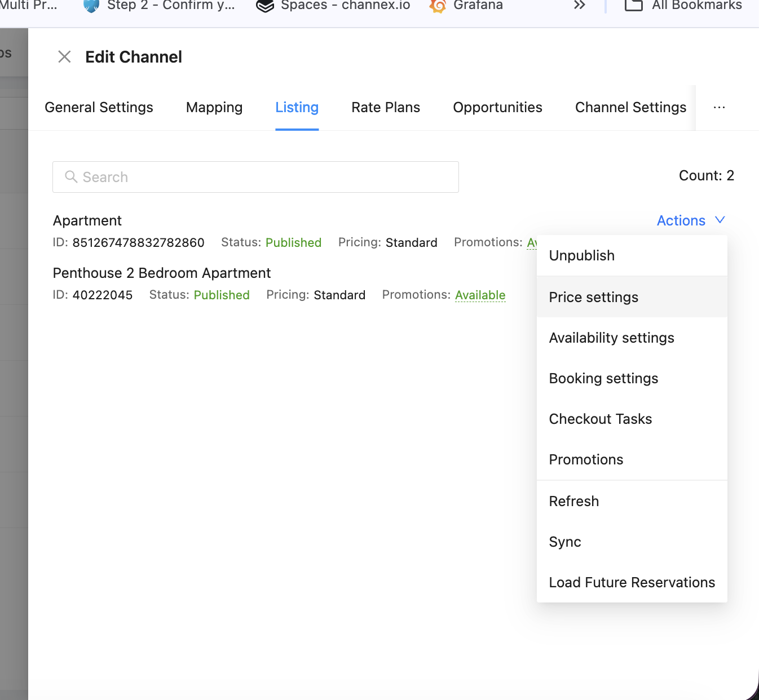Go to the Opportunities tab
Screen dimensions: 759x700
pos(497,107)
